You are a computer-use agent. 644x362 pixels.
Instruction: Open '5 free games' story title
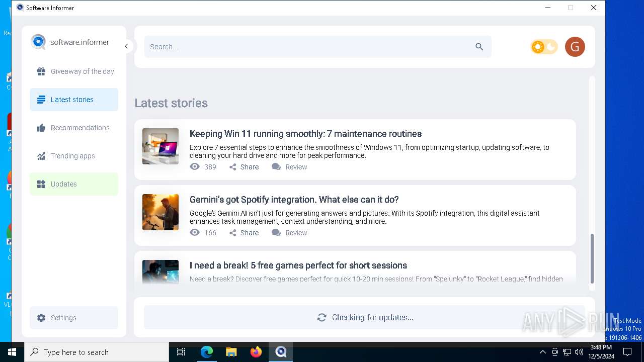pyautogui.click(x=298, y=265)
